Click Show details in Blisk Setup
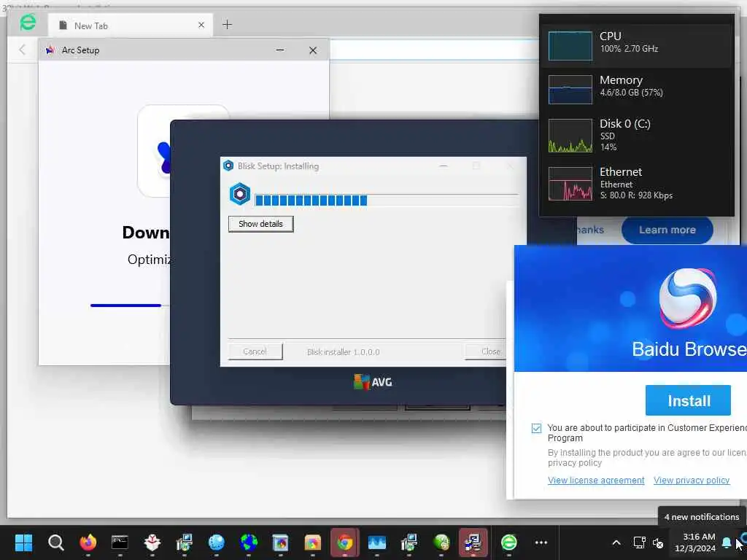Screen dimensions: 747x560 click(260, 224)
